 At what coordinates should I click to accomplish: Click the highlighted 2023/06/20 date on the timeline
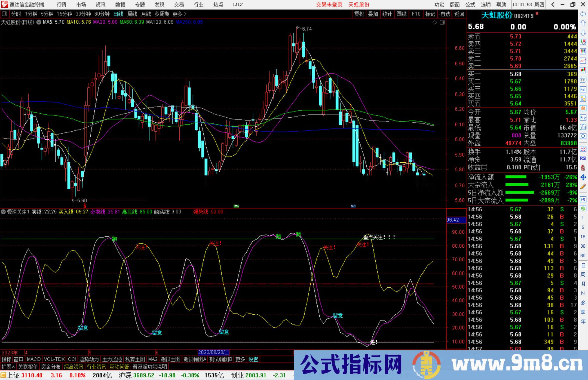tap(213, 352)
